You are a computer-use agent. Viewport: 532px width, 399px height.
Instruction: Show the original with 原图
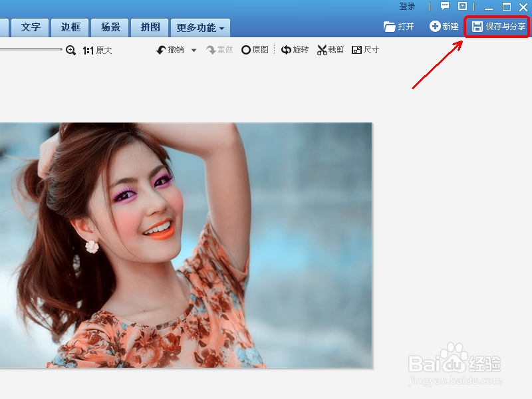[255, 50]
